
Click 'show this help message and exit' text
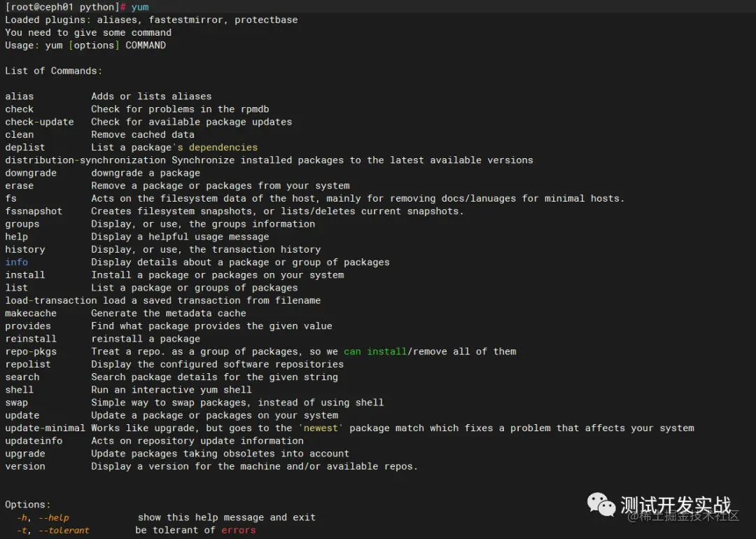[227, 517]
